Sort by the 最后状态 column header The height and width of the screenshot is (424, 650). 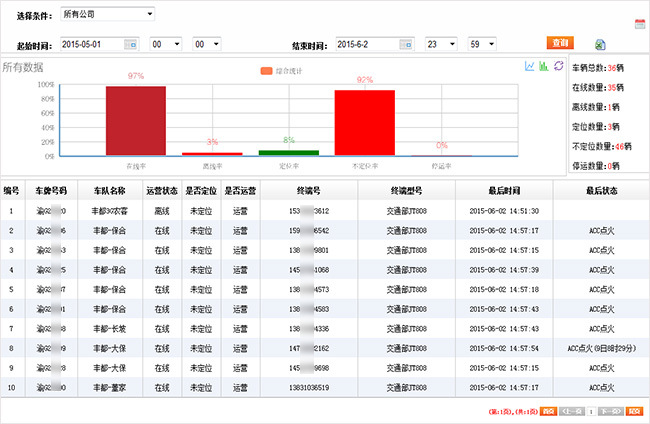(x=601, y=191)
